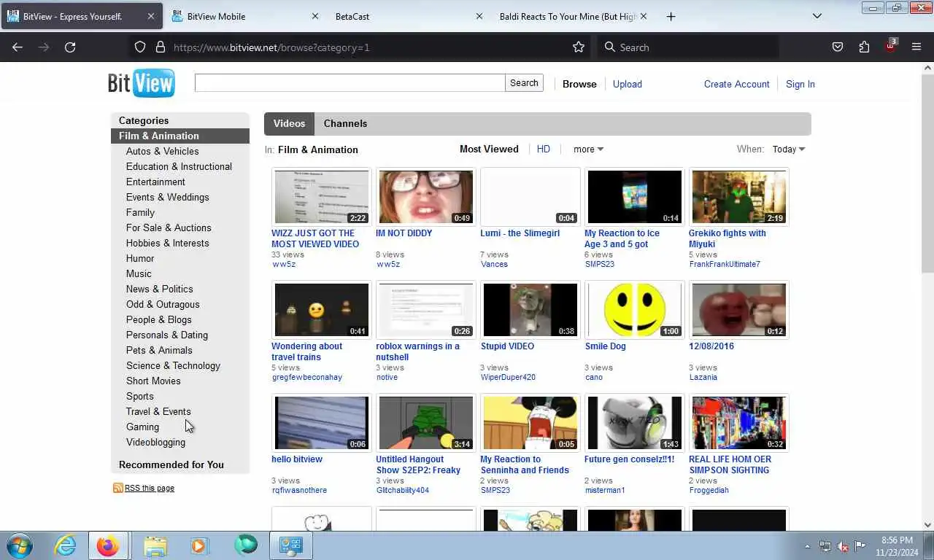Open the Smile Dog video thumbnail
This screenshot has height=560, width=934.
coord(634,310)
